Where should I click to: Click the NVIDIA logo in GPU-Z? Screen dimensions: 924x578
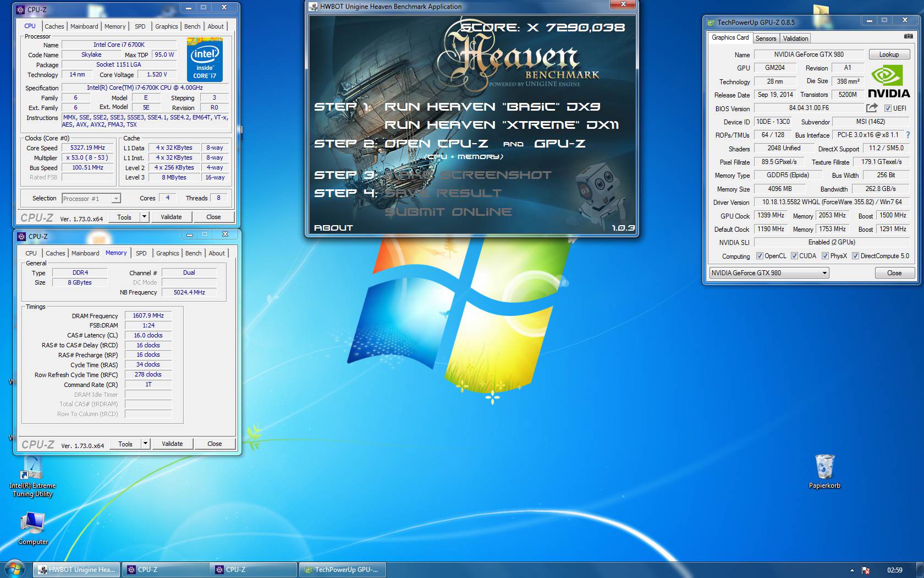point(889,81)
